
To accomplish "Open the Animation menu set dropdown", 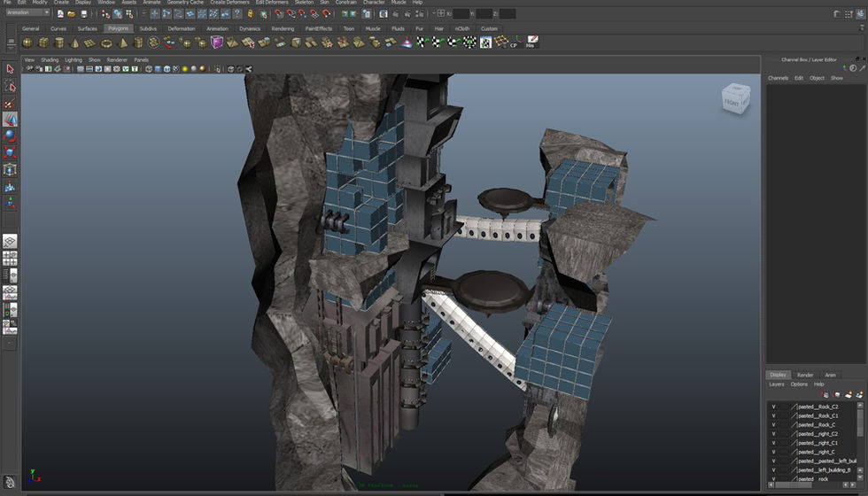I will 27,13.
